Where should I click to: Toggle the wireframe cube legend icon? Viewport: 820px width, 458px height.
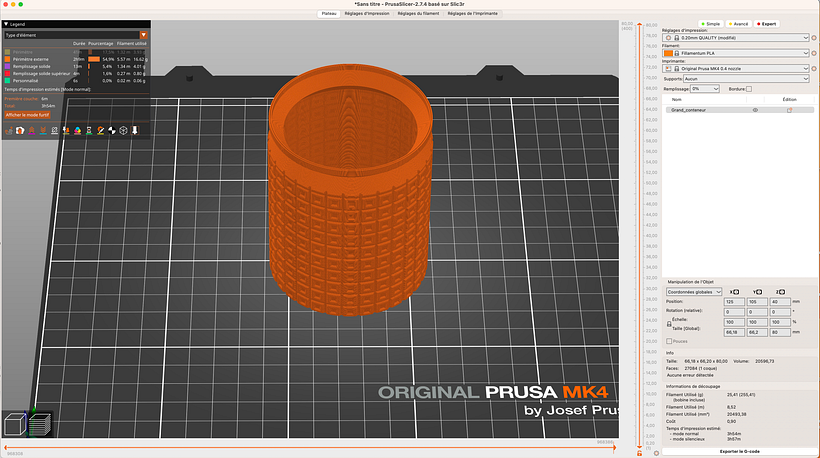(x=122, y=130)
